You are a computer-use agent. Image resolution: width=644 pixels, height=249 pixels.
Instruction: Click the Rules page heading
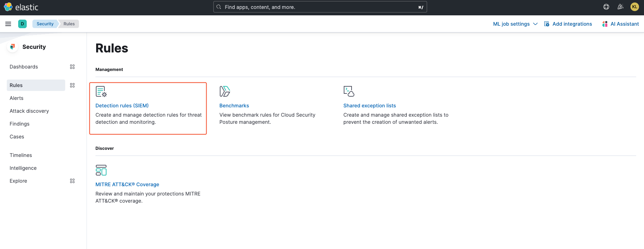point(112,48)
